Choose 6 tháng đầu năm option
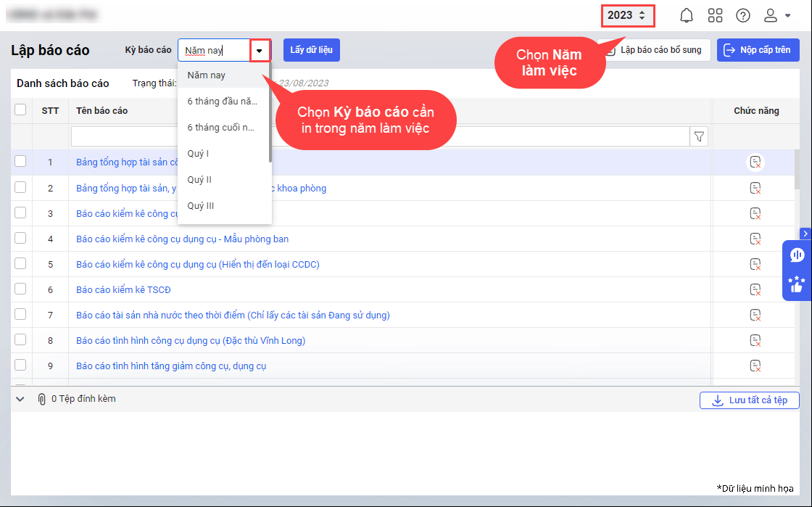Viewport: 812px width, 507px height. click(222, 102)
